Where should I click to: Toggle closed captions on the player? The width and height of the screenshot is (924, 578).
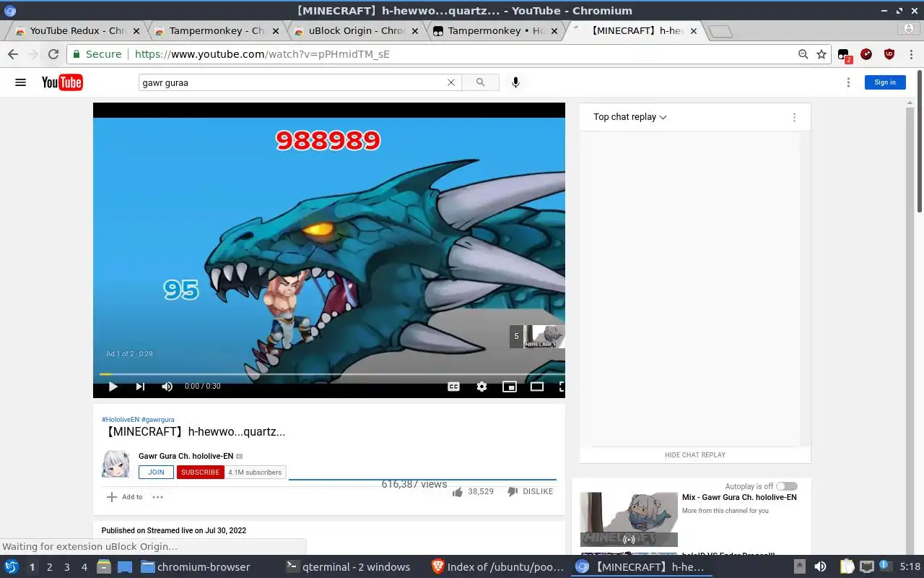pos(453,387)
